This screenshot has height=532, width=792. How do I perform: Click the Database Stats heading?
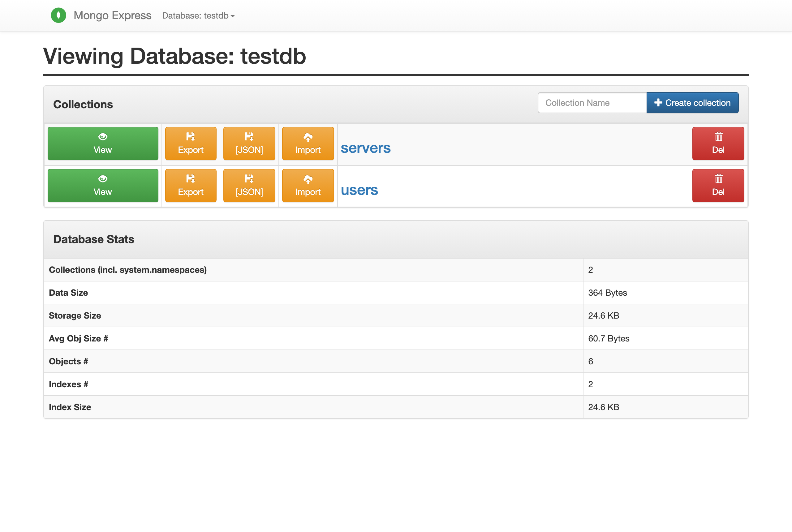pos(94,239)
